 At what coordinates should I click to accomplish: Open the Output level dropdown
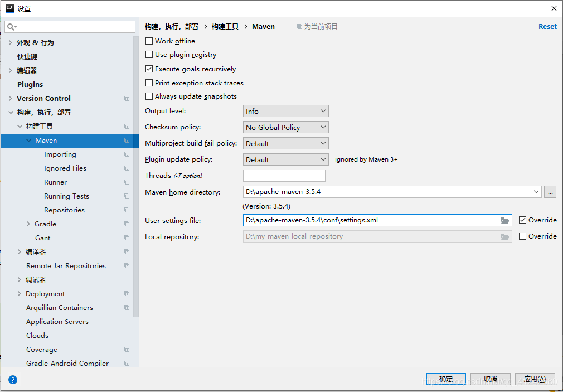pos(286,111)
